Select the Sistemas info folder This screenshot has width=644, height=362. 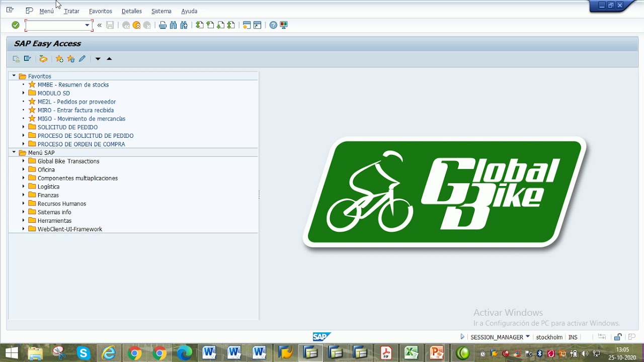tap(54, 212)
